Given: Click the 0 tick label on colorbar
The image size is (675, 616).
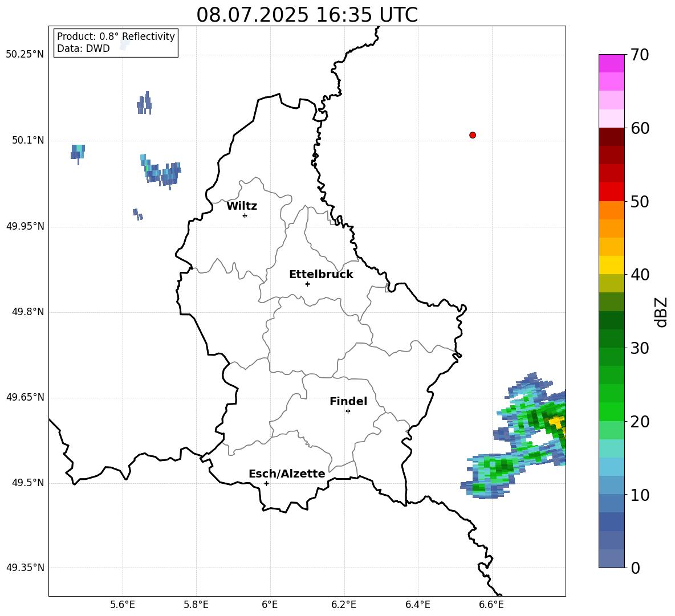Looking at the screenshot, I should click(635, 568).
